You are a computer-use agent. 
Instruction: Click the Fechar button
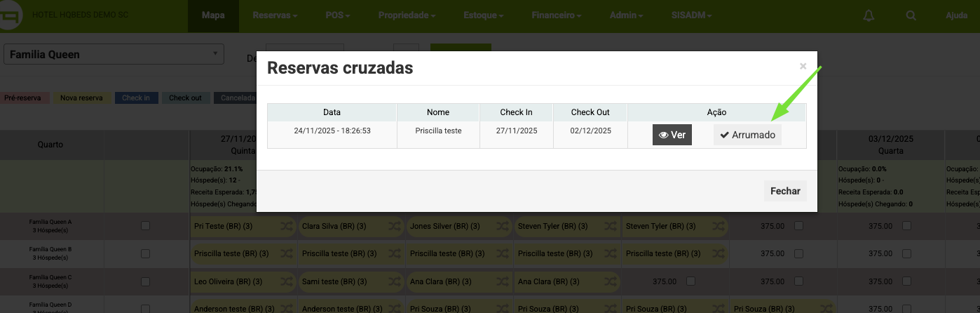pos(784,191)
